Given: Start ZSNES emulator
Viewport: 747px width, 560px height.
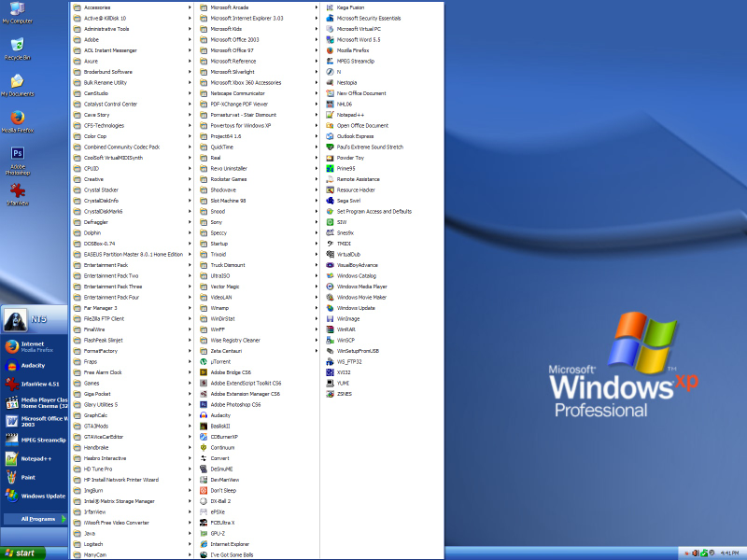Looking at the screenshot, I should pyautogui.click(x=344, y=394).
